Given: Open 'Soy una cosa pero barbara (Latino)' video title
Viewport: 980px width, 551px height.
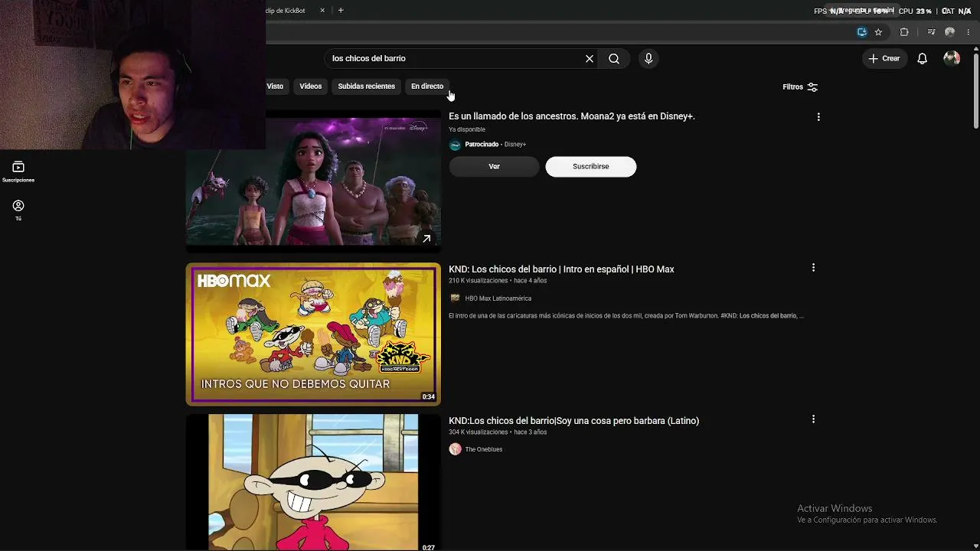Looking at the screenshot, I should click(x=574, y=421).
